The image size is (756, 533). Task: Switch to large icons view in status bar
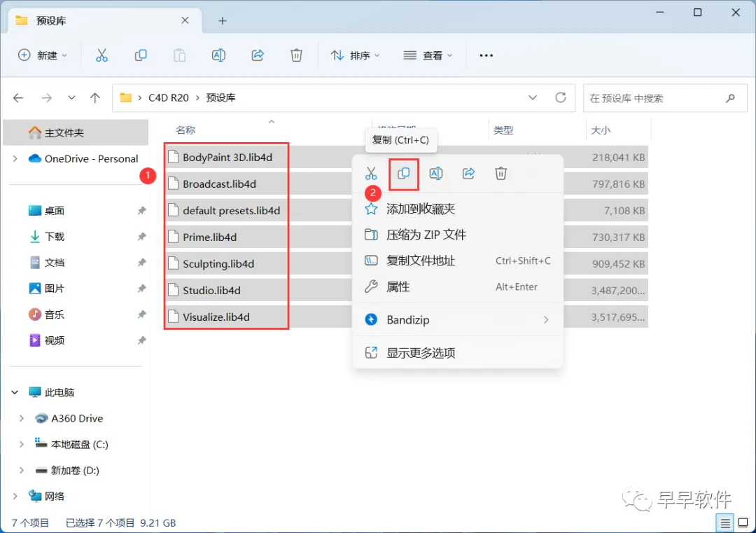click(743, 523)
